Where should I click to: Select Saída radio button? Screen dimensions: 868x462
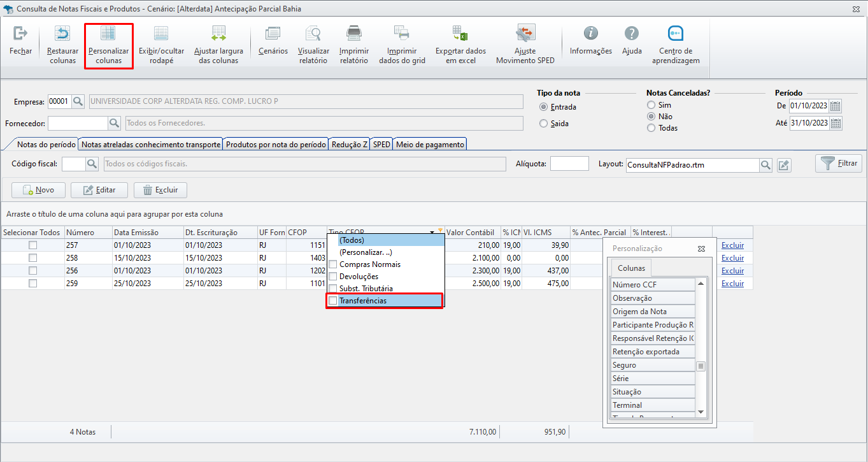[x=543, y=124]
